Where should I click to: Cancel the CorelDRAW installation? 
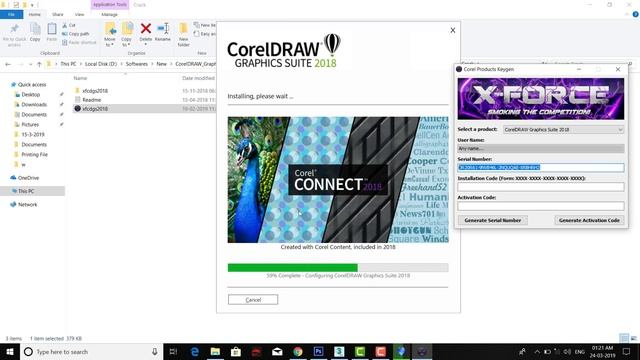coord(253,300)
